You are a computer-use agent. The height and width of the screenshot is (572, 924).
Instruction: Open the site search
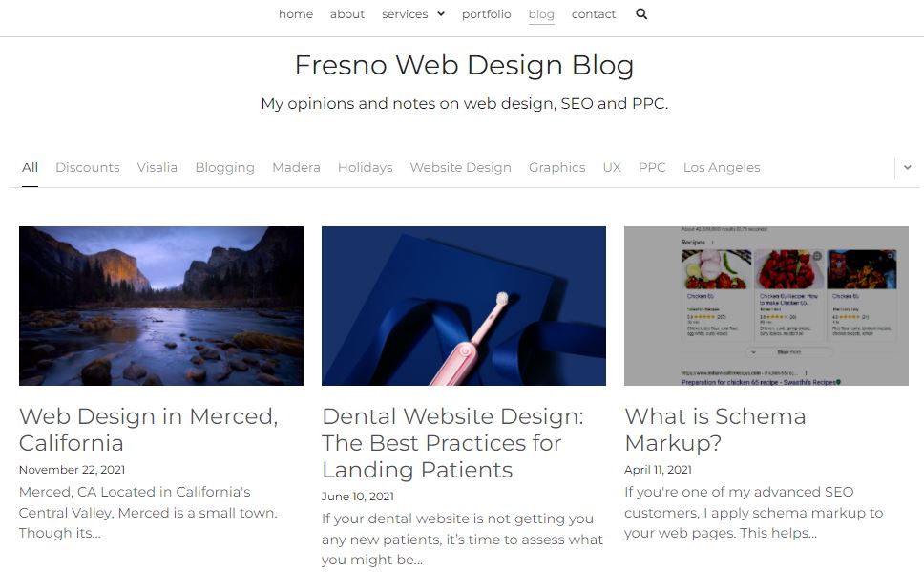click(x=640, y=14)
